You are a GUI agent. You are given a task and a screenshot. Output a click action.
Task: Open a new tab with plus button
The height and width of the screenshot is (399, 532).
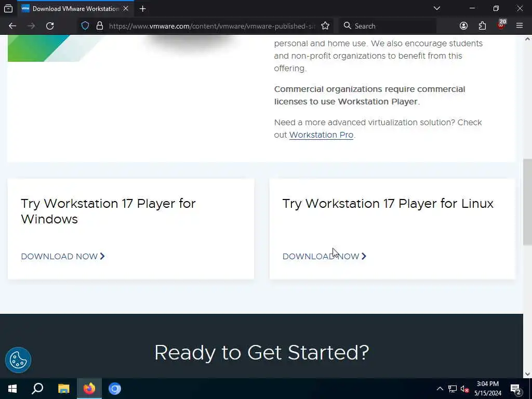[142, 8]
